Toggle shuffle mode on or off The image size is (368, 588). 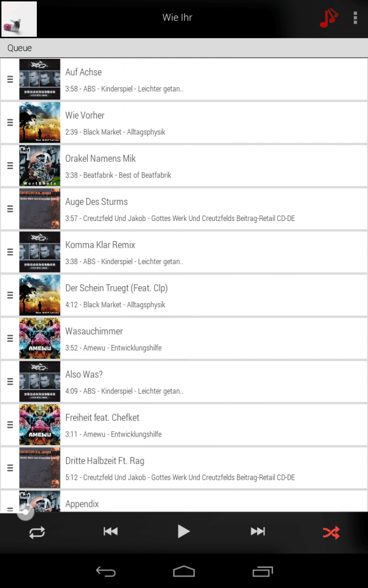[331, 532]
